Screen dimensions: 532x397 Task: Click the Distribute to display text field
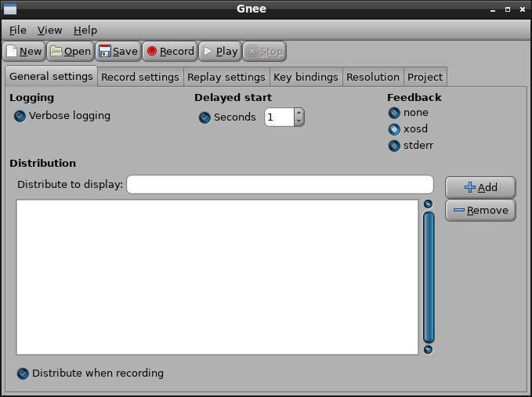[280, 185]
